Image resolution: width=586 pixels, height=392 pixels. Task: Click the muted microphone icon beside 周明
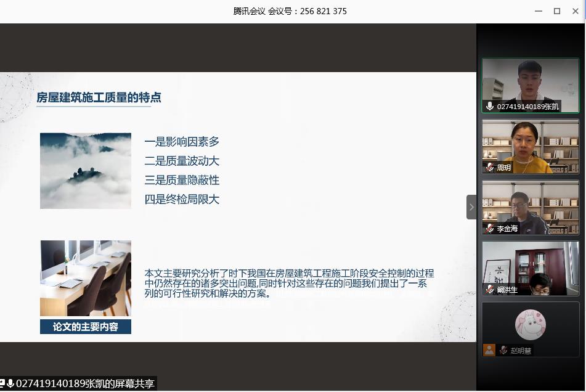[490, 167]
